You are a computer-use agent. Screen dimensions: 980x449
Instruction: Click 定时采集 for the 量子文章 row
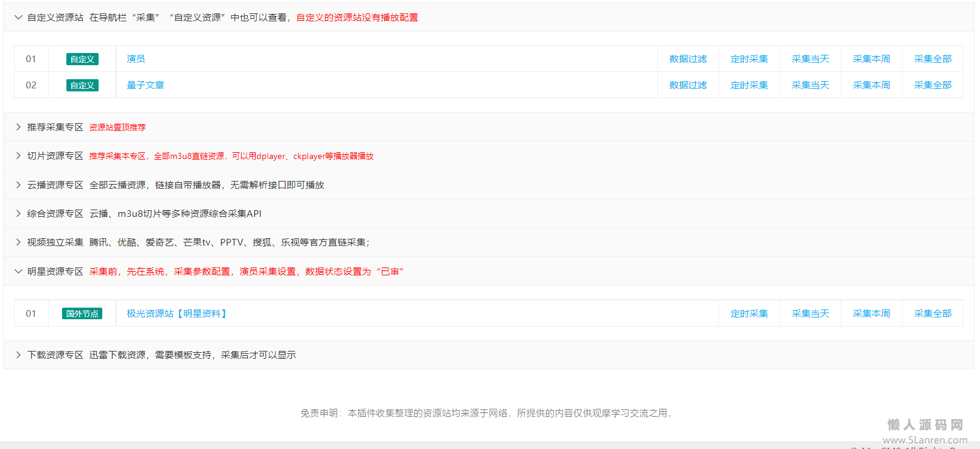(749, 85)
